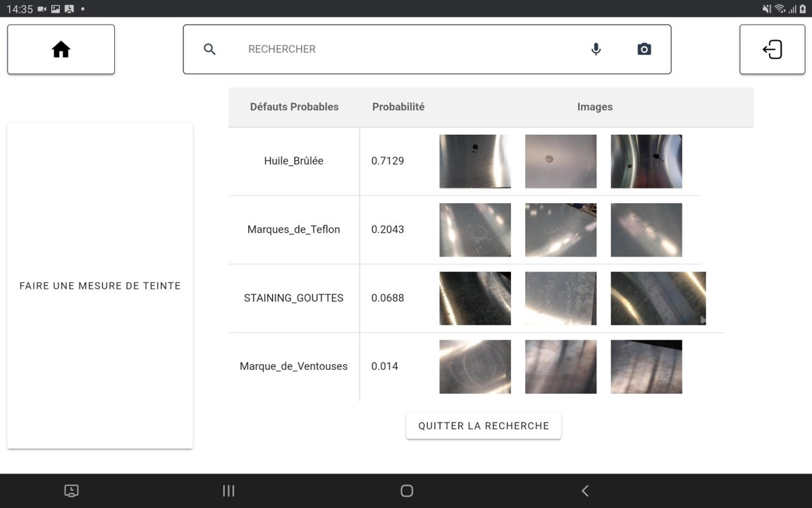
Task: Open the second Huile_Brûlée thumbnail
Action: [560, 162]
